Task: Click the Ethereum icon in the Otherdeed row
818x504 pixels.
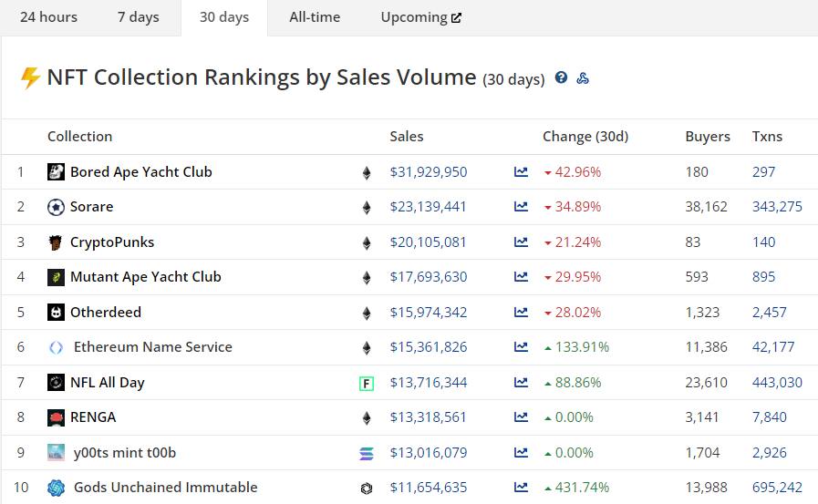Action: pos(367,313)
